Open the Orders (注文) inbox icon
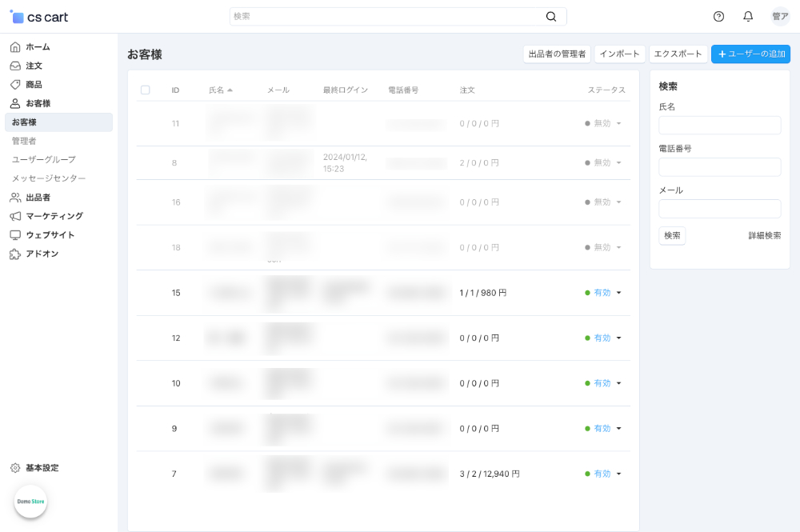 15,66
